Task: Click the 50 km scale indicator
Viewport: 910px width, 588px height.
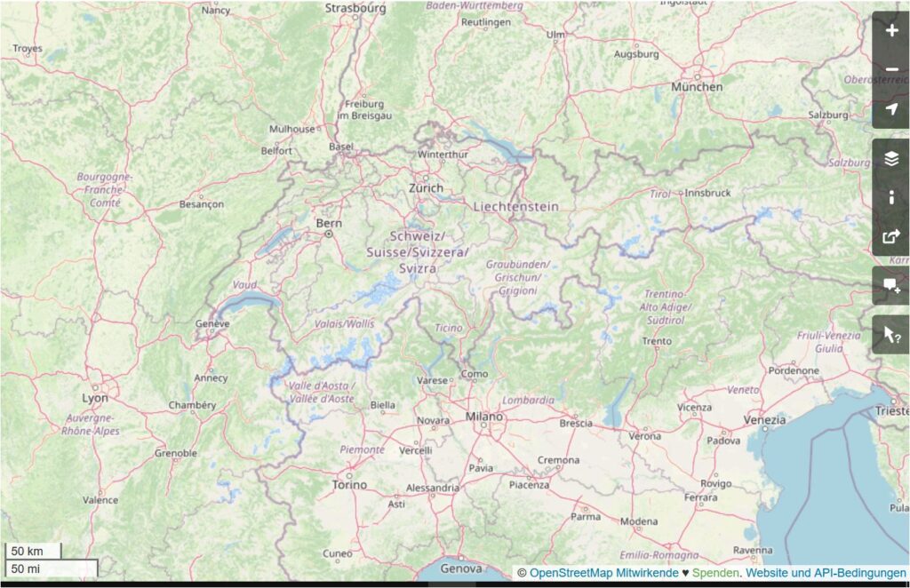Action: (x=33, y=551)
